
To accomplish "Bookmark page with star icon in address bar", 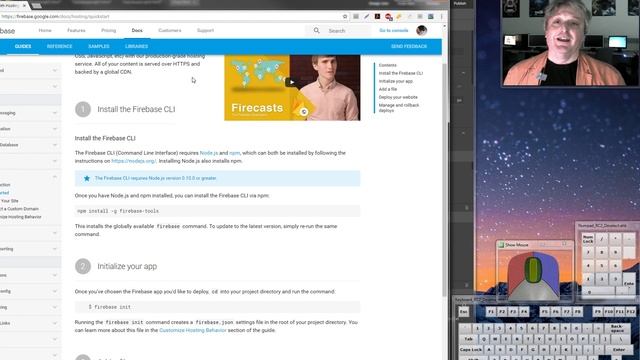I will click(345, 16).
